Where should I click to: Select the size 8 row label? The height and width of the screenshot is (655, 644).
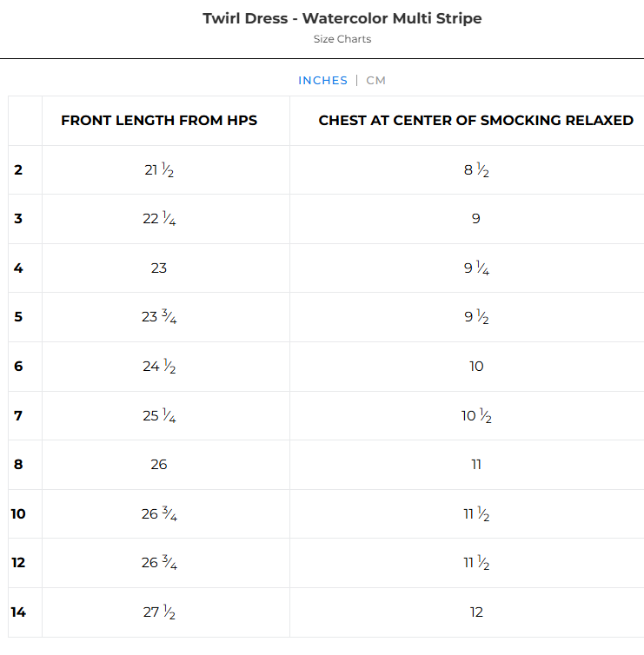18,465
